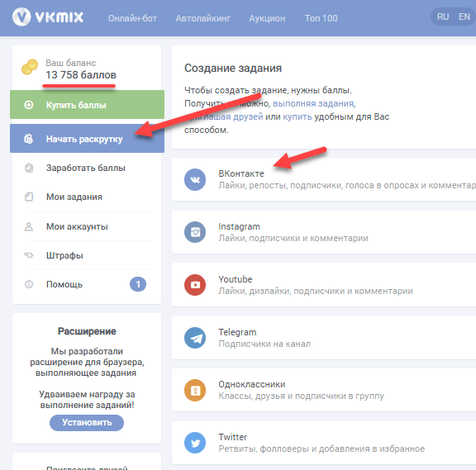This screenshot has height=470, width=476.
Task: Open Заработать баллы in the sidebar
Action: pos(87,168)
